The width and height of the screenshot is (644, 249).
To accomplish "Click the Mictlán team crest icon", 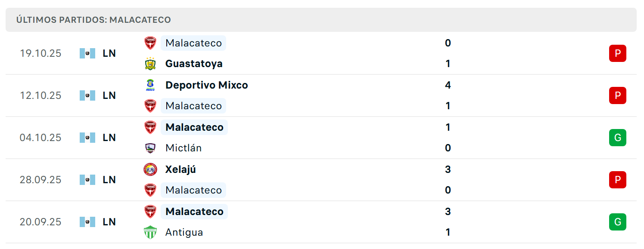I will click(x=150, y=148).
